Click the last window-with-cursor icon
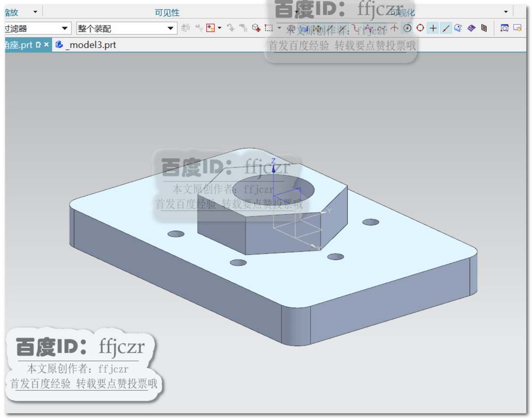The height and width of the screenshot is (419, 532). coord(518,28)
